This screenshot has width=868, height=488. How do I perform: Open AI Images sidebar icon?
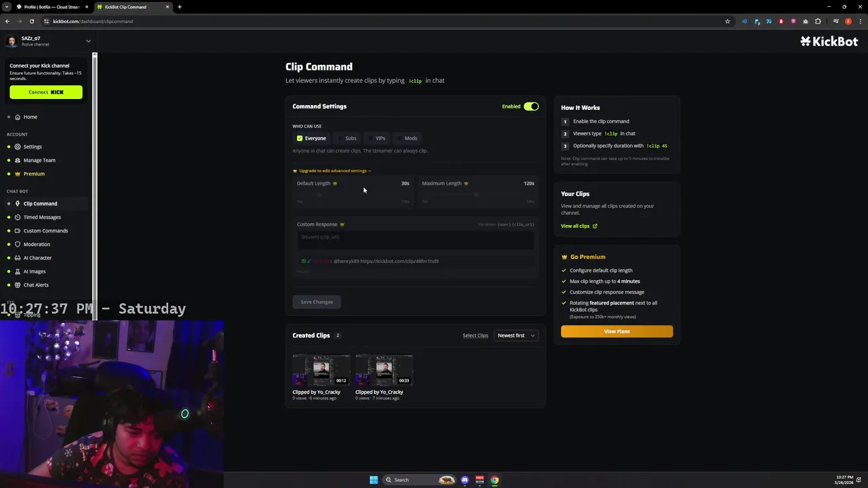click(x=18, y=272)
